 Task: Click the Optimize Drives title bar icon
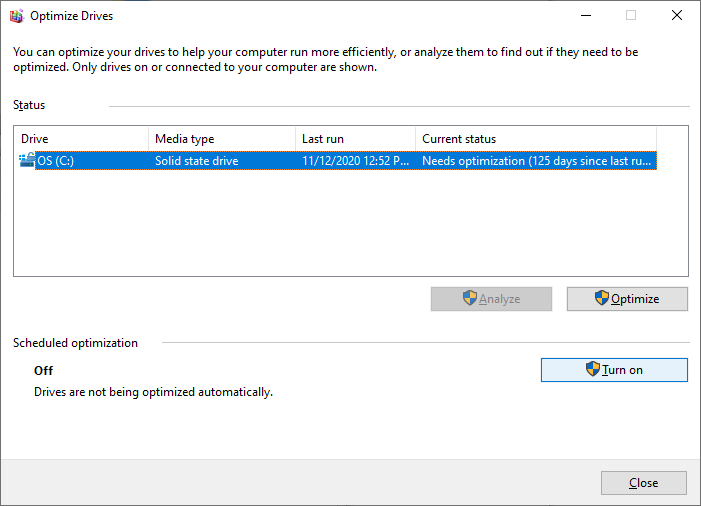pos(15,16)
